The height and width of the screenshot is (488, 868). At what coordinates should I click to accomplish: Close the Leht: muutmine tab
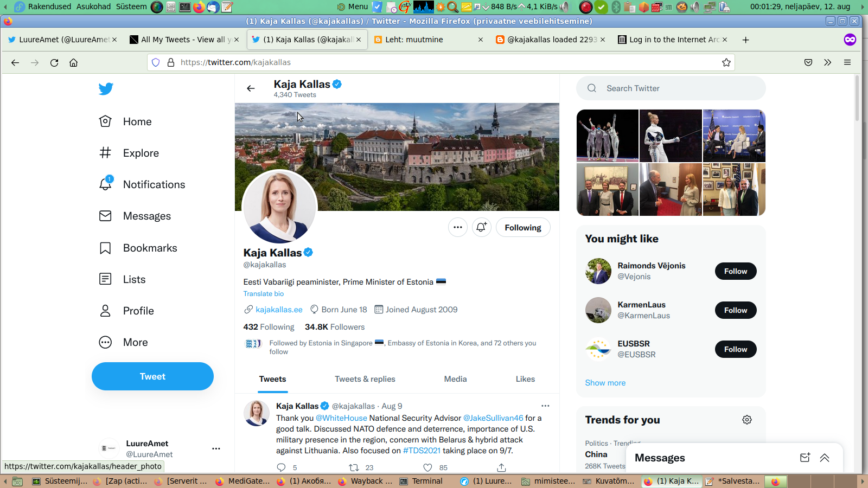point(481,40)
